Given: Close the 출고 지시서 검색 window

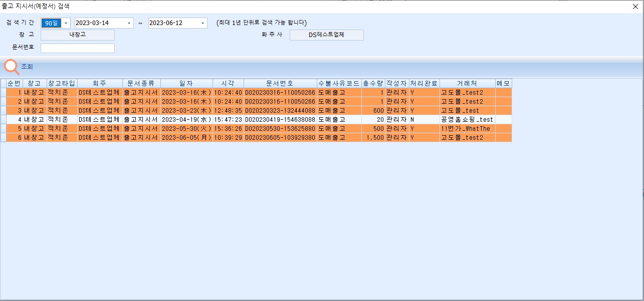Looking at the screenshot, I should (635, 6).
